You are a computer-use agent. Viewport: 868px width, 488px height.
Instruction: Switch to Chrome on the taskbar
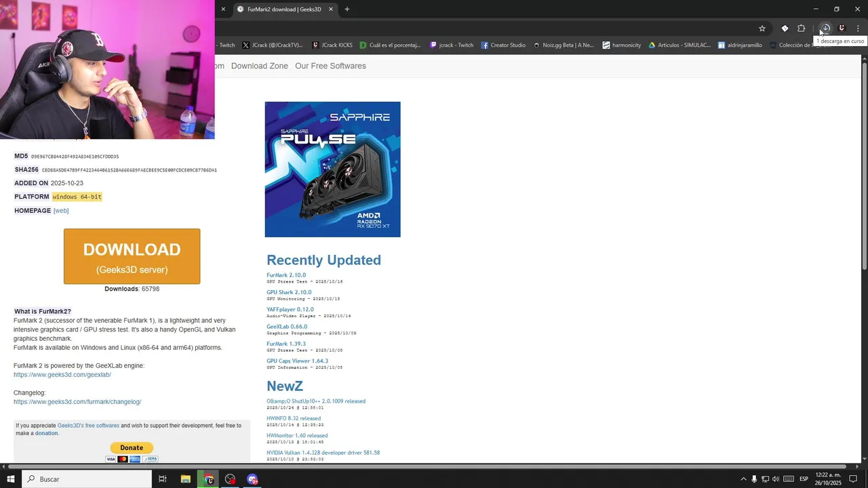pos(209,479)
